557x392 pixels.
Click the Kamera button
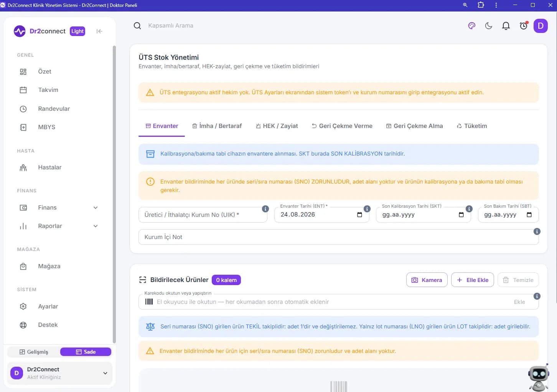(427, 280)
